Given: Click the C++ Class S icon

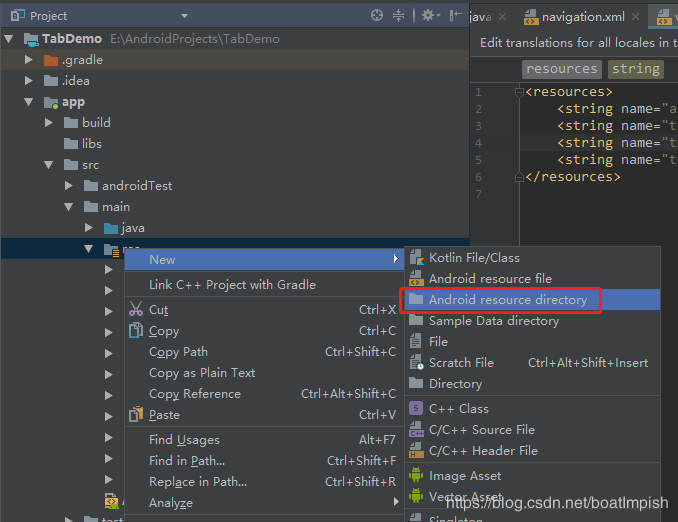Looking at the screenshot, I should [x=416, y=408].
